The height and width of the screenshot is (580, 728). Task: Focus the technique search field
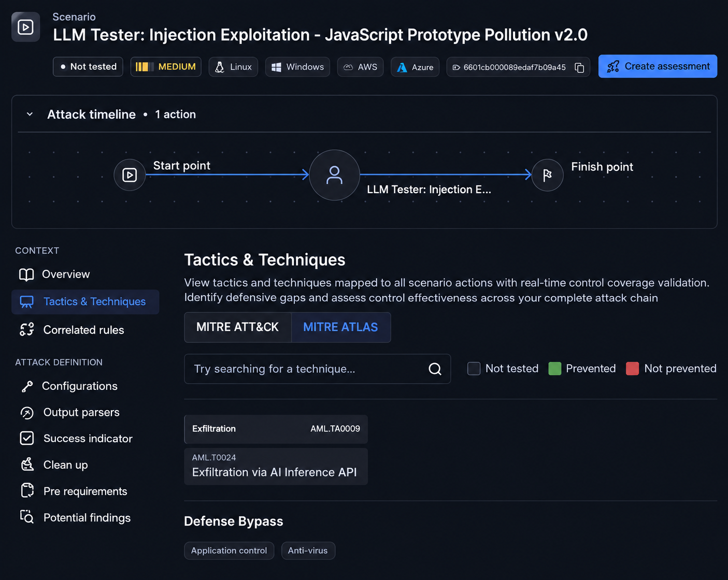317,369
